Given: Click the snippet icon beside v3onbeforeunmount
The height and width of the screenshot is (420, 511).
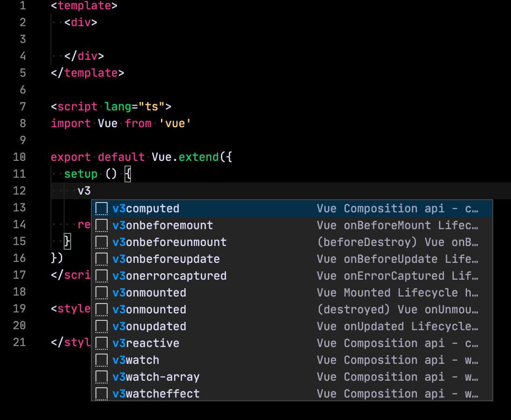Looking at the screenshot, I should point(102,242).
